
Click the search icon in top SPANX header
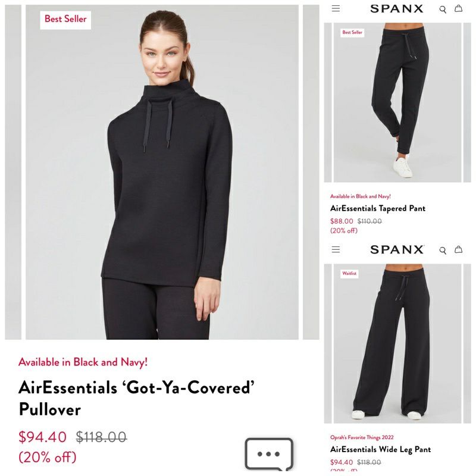tap(443, 10)
